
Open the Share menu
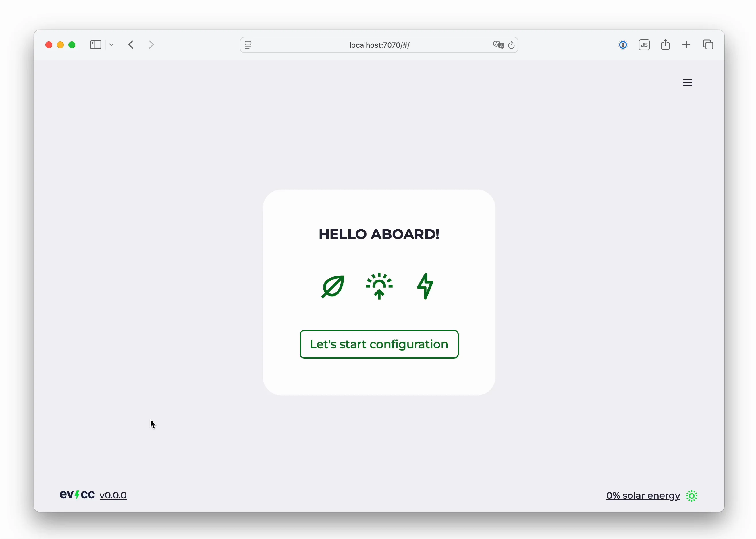point(665,45)
